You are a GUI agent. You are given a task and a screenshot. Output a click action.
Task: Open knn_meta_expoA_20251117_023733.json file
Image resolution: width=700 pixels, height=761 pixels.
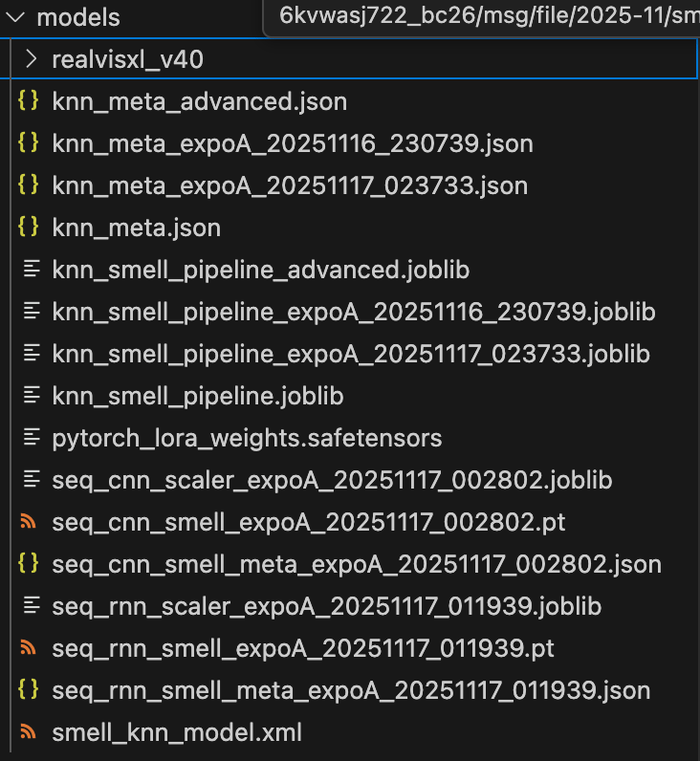pos(290,185)
